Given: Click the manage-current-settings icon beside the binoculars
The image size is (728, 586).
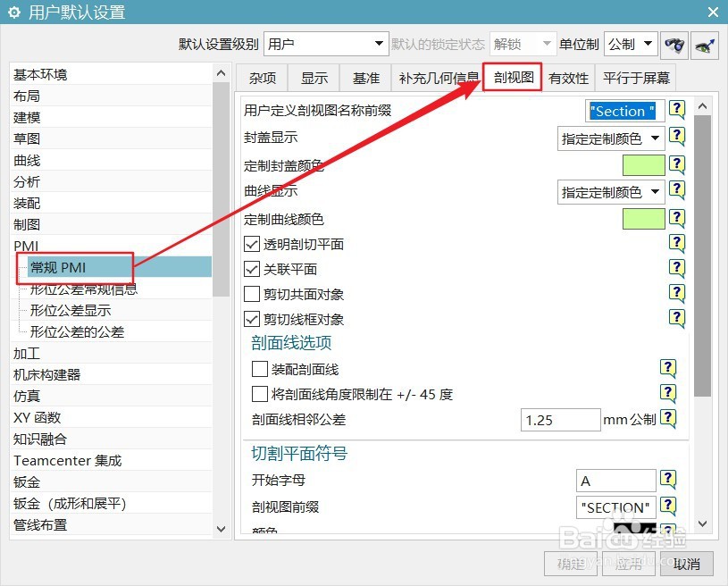Looking at the screenshot, I should (704, 45).
